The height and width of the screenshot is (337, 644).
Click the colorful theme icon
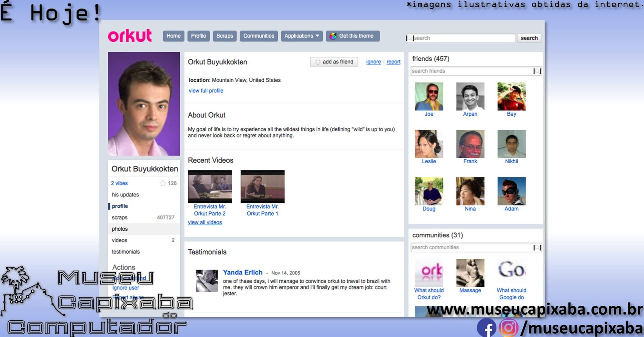[x=333, y=36]
